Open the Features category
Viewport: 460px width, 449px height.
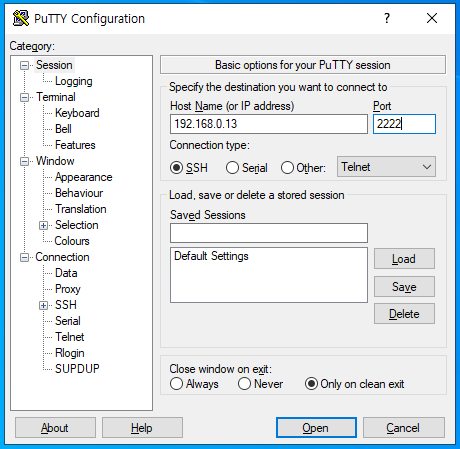pos(75,145)
